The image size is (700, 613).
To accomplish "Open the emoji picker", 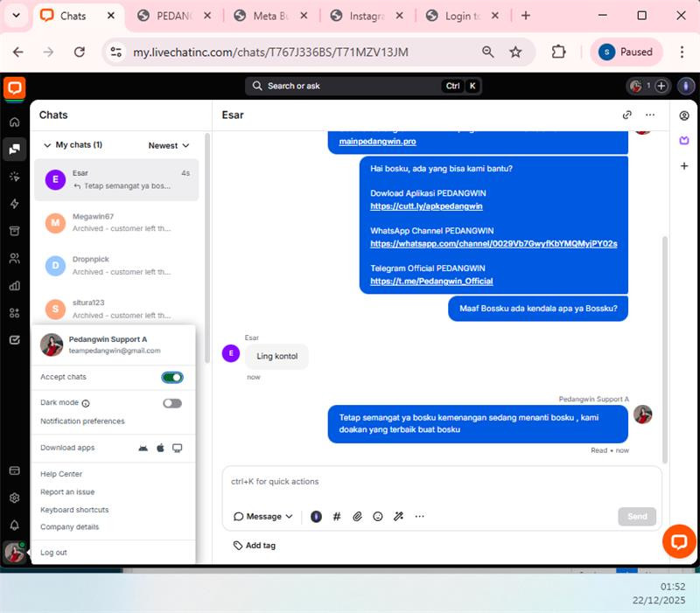I will click(378, 517).
